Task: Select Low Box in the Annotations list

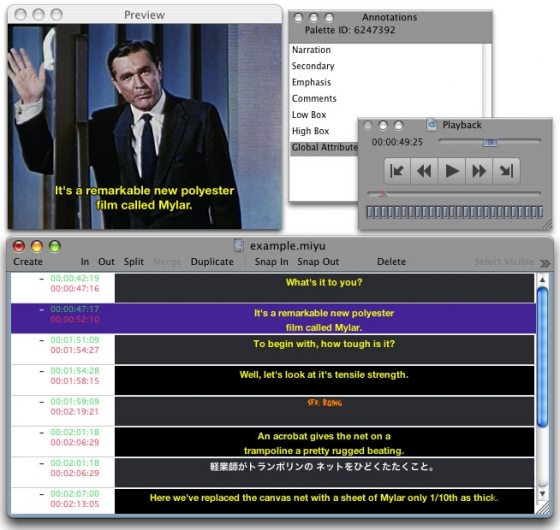Action: click(x=309, y=115)
